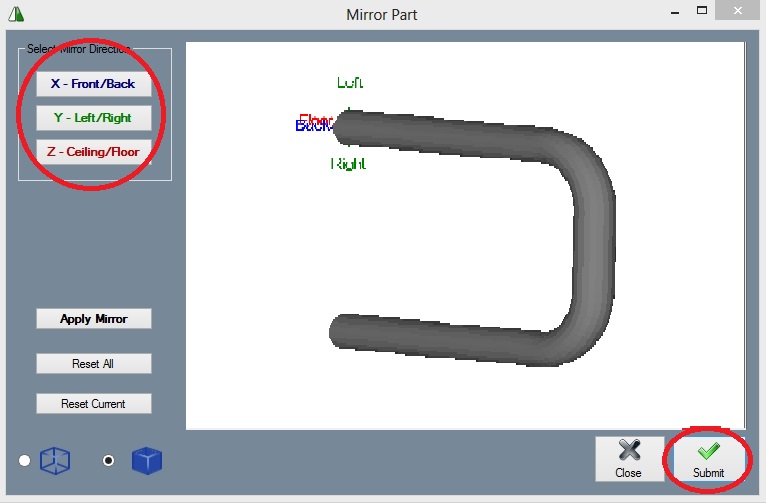The width and height of the screenshot is (766, 503).
Task: Select the wireframe cube view icon
Action: (x=54, y=461)
